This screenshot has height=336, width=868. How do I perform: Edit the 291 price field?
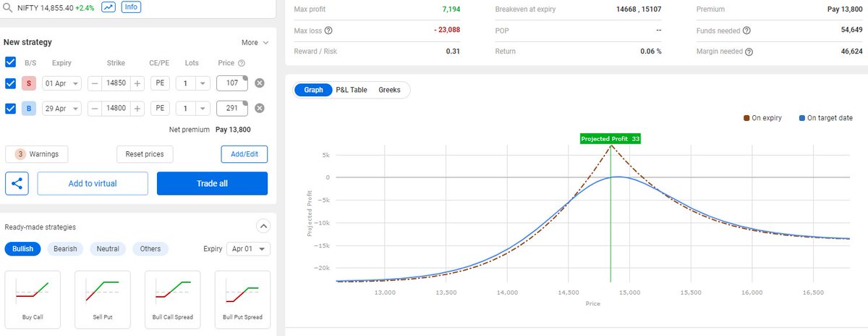tap(232, 109)
